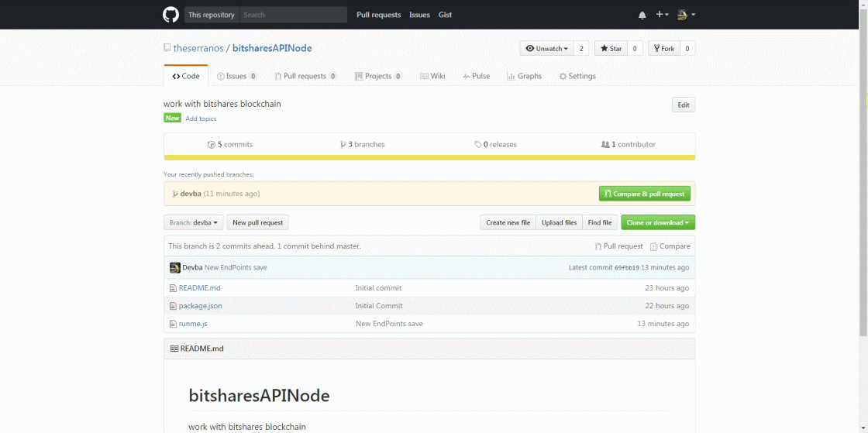Expand the Clone or download dropdown
The height and width of the screenshot is (433, 868).
point(658,222)
